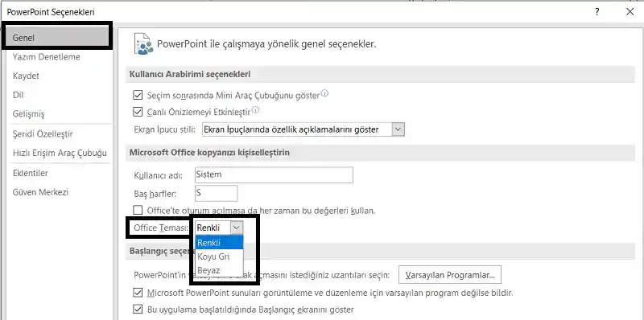This screenshot has height=320, width=644.
Task: Toggle Mini Araç Çubuğunu göster checkbox
Action: pyautogui.click(x=138, y=96)
